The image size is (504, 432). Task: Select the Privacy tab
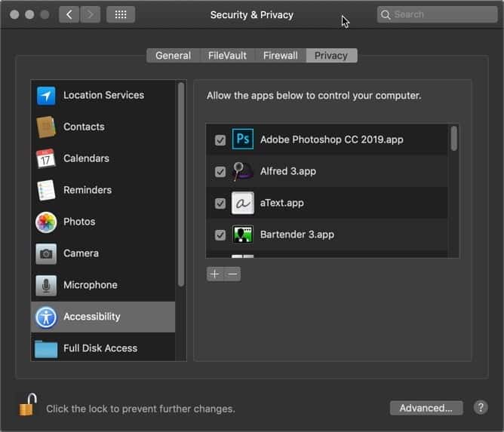tap(331, 56)
